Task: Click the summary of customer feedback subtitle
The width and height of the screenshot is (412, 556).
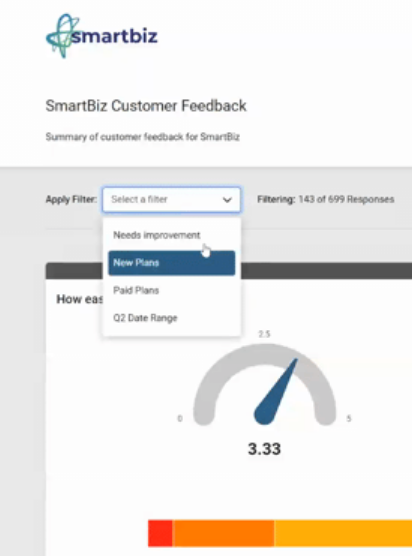Action: [x=143, y=137]
